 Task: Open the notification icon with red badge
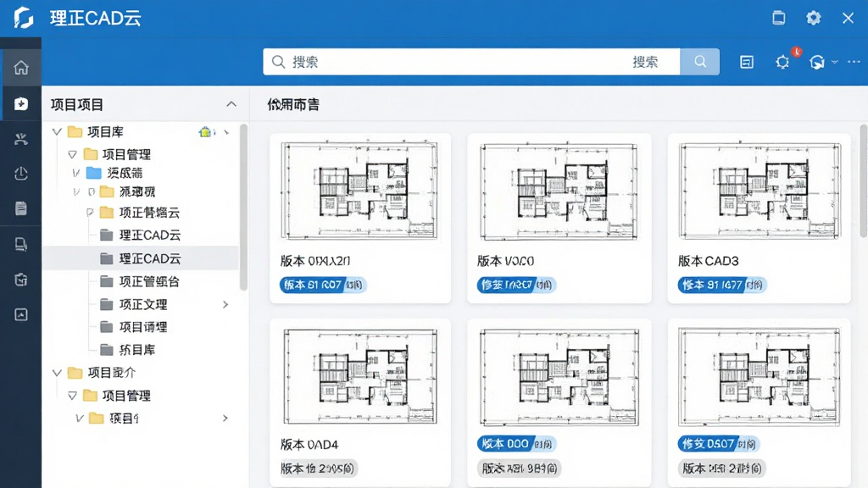point(782,61)
